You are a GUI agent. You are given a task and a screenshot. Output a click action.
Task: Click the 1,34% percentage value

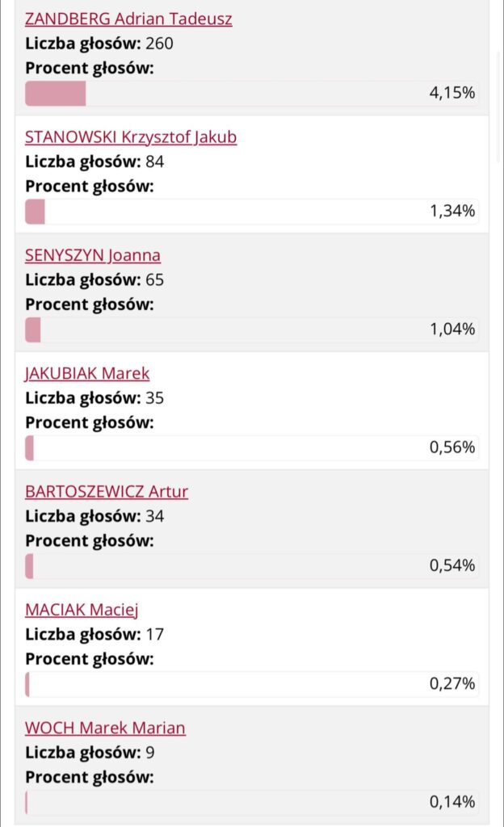tap(452, 212)
